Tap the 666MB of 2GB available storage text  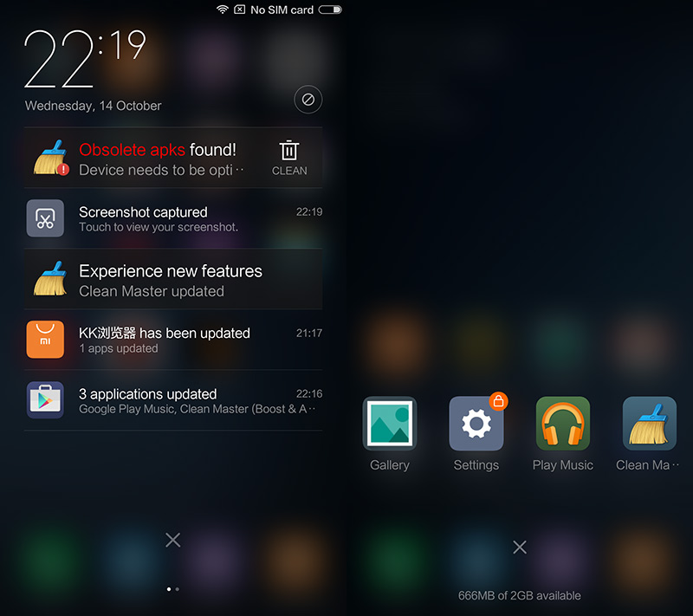(519, 595)
